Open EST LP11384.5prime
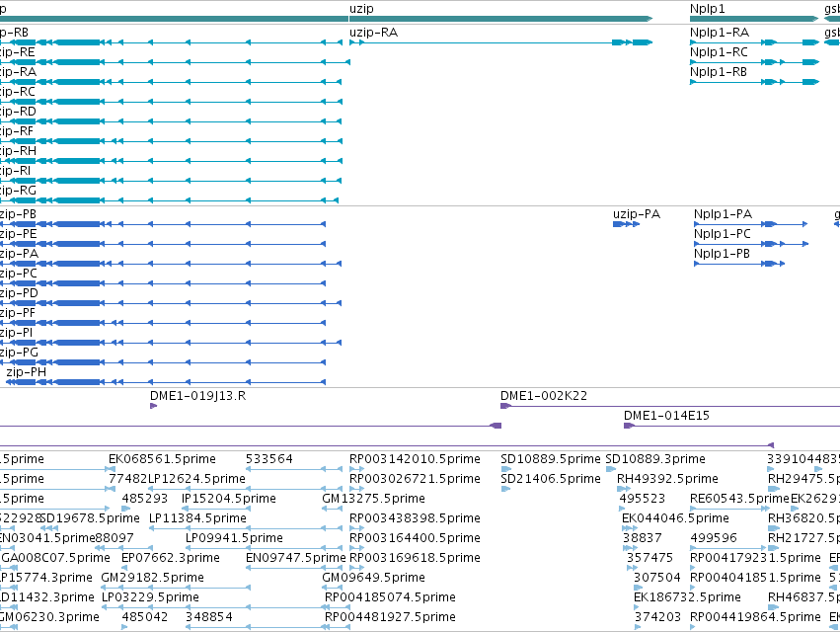 tap(197, 518)
